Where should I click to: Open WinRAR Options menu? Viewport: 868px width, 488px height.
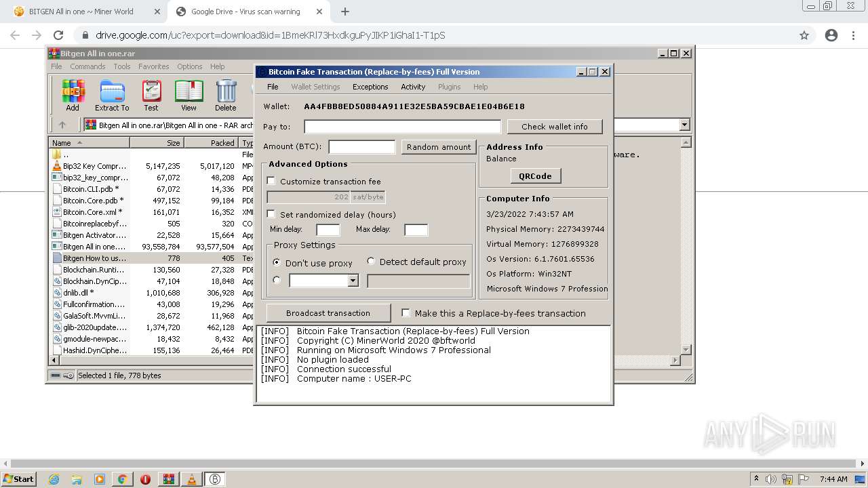[x=190, y=66]
